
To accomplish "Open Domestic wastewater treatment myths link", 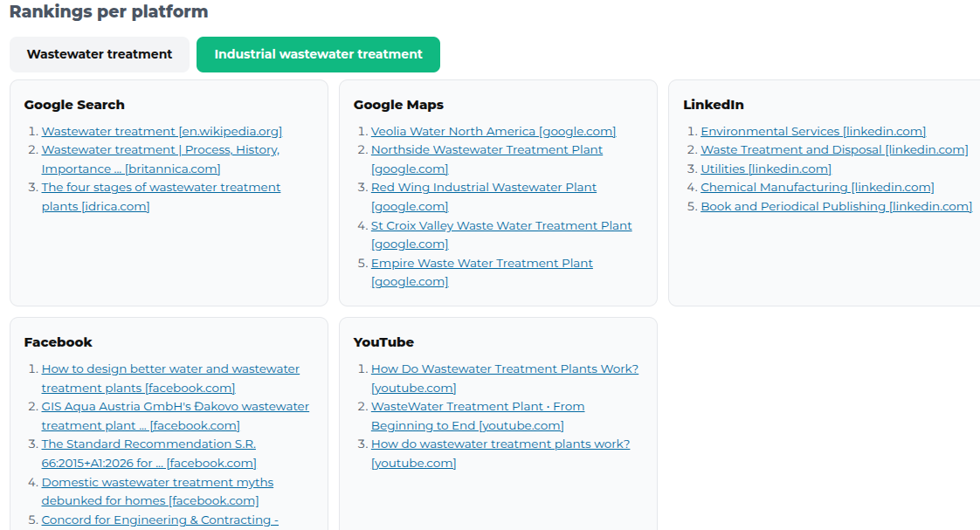I will (157, 492).
